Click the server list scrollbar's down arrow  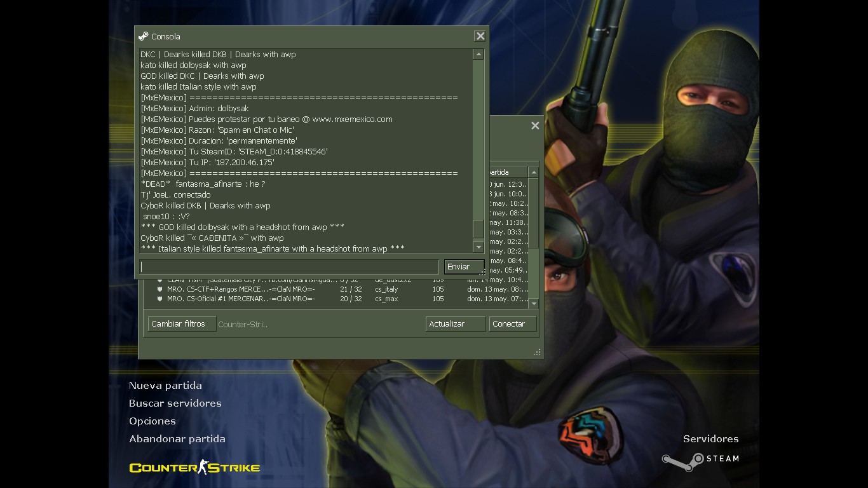[534, 304]
